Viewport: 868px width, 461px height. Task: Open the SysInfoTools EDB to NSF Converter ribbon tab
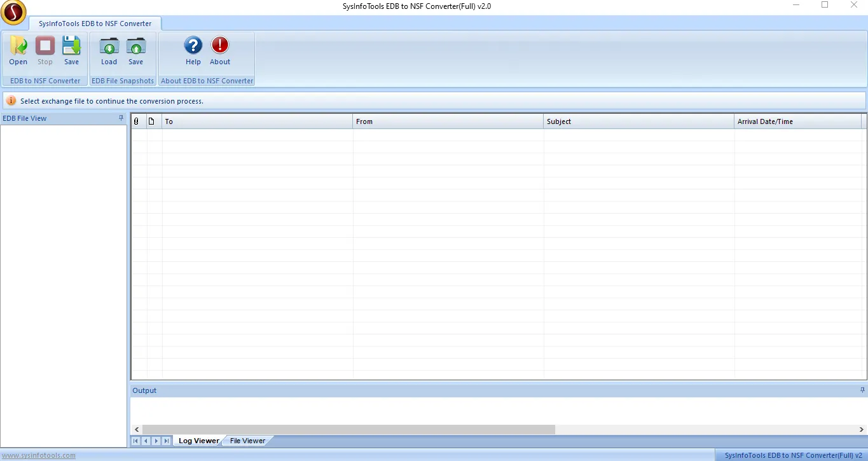(95, 24)
